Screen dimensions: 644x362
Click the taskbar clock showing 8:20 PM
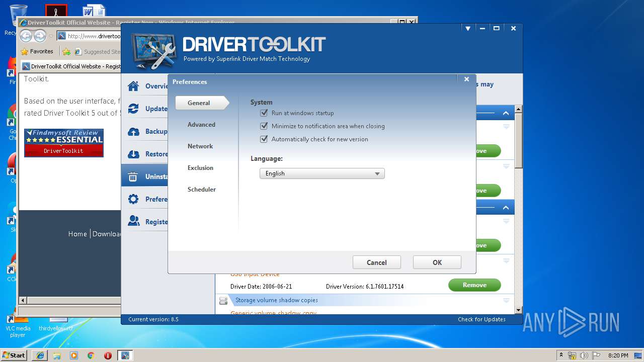coord(618,355)
